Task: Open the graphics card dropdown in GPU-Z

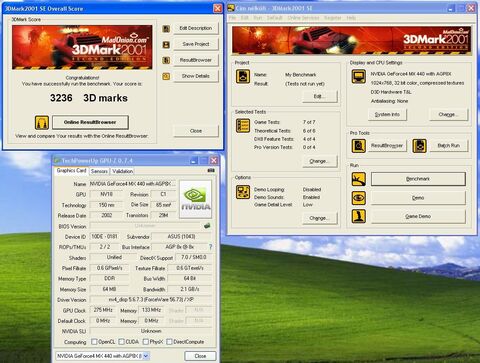Action: coord(146,356)
